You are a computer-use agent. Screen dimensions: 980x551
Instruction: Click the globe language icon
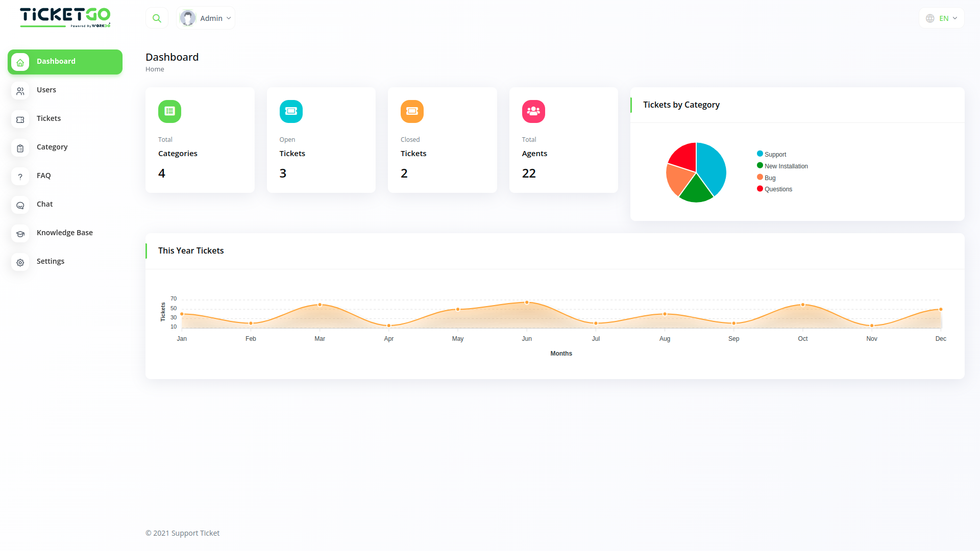[930, 18]
